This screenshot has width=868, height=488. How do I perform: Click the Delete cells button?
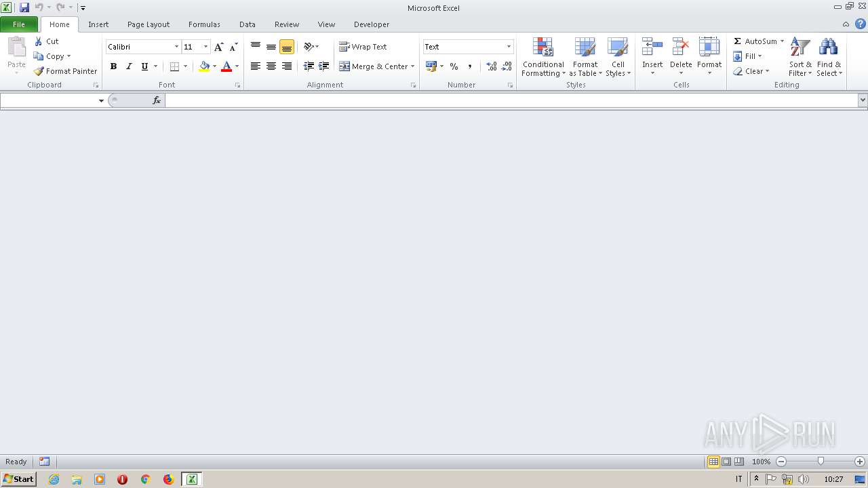pyautogui.click(x=681, y=58)
